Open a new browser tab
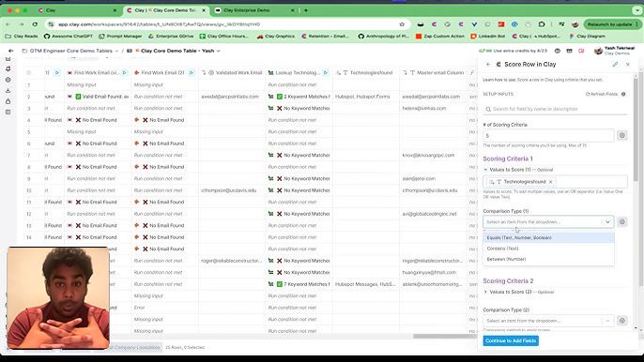This screenshot has width=644, height=362. [x=306, y=10]
